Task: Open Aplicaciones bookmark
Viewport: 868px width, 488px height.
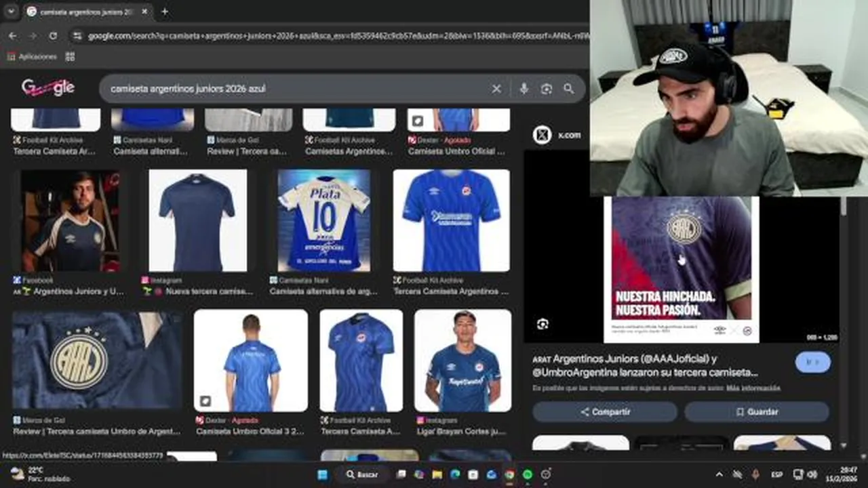Action: 33,56
